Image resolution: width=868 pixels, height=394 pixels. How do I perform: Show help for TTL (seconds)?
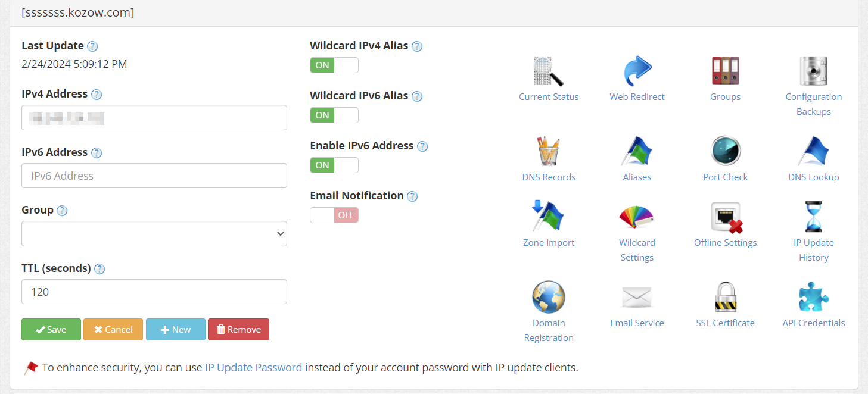tap(99, 269)
